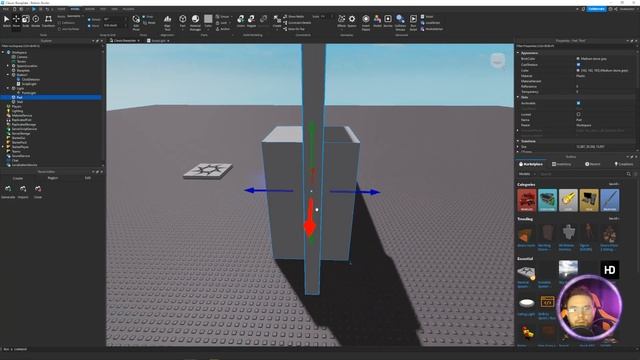Insert a ModuleScript from the ribbon
This screenshot has height=360, width=640.
tap(431, 29)
